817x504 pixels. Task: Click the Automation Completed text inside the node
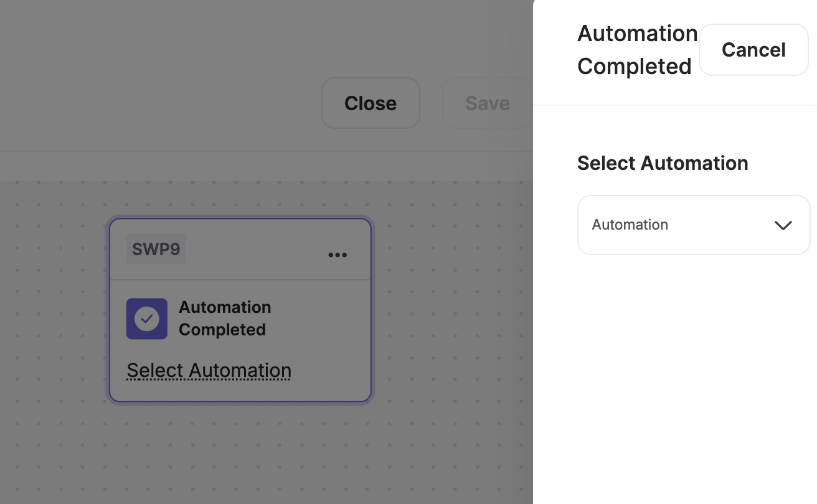(x=225, y=318)
